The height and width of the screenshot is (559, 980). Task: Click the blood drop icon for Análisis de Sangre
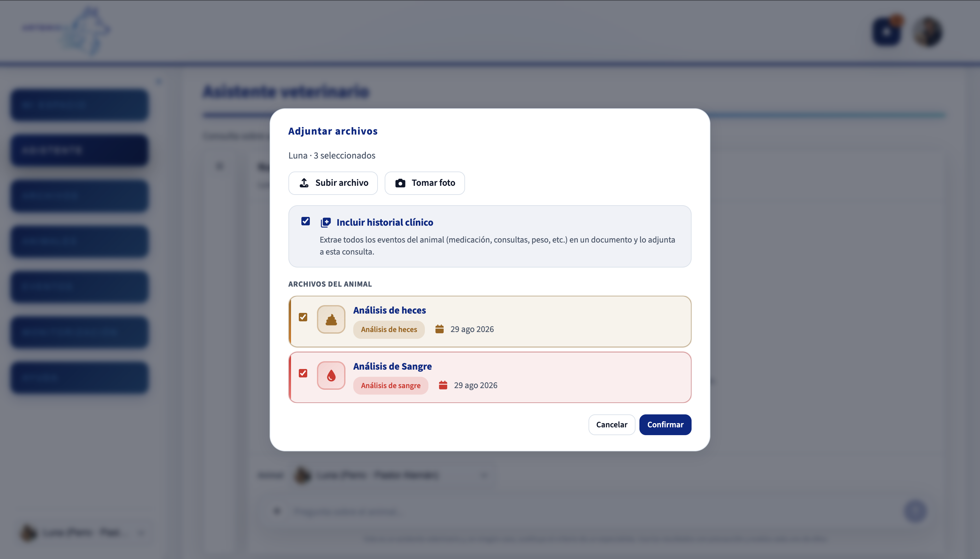click(331, 375)
